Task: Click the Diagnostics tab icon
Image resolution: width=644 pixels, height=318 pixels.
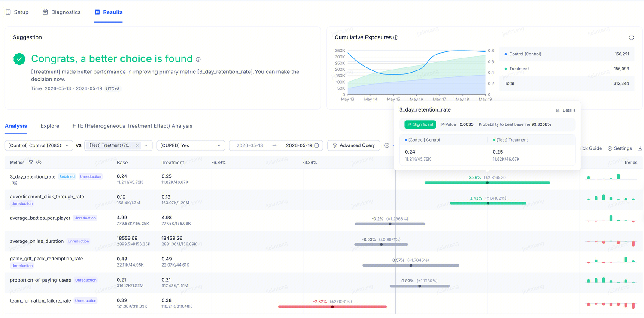Action: 45,12
